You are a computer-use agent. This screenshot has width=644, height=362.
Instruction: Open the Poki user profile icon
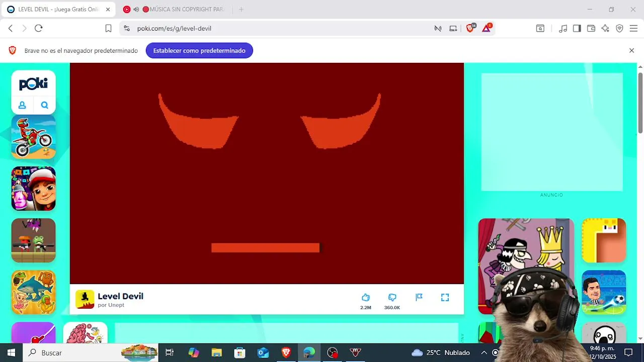click(x=22, y=105)
